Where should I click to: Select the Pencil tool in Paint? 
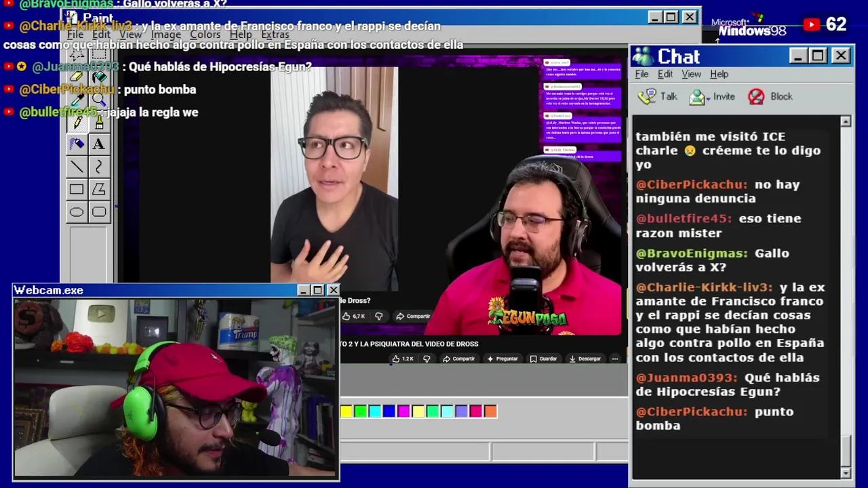77,122
